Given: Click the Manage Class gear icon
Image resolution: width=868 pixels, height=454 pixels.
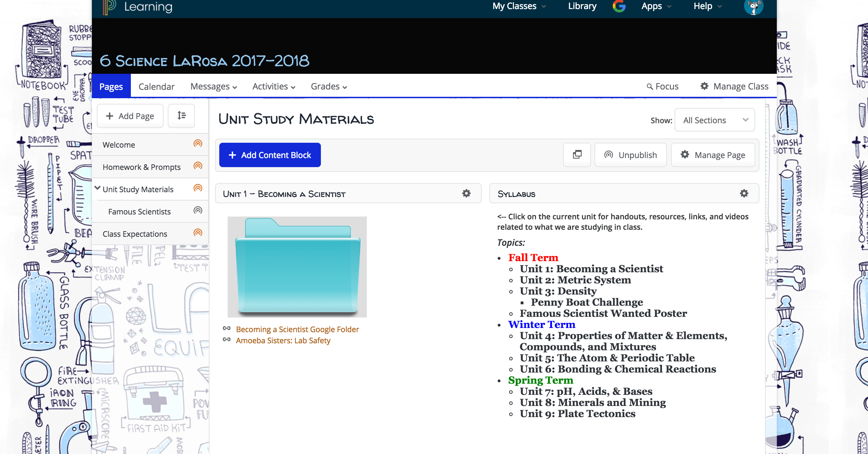Looking at the screenshot, I should pyautogui.click(x=704, y=86).
